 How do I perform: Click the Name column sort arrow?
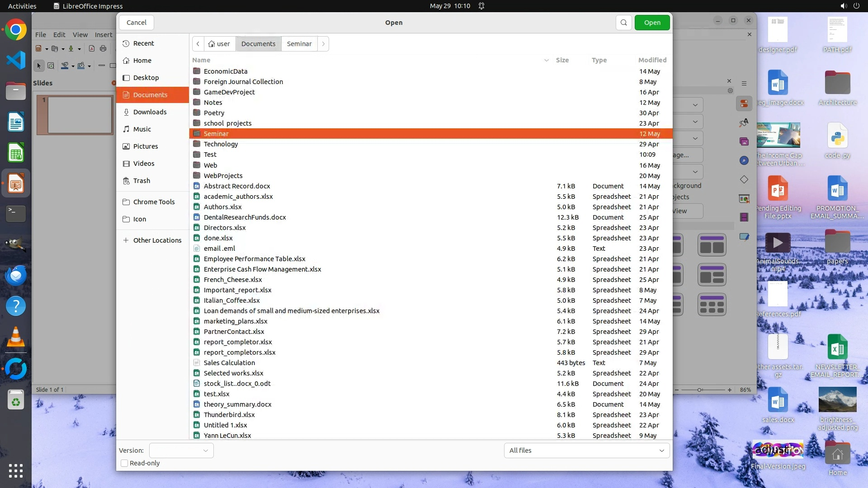click(546, 60)
